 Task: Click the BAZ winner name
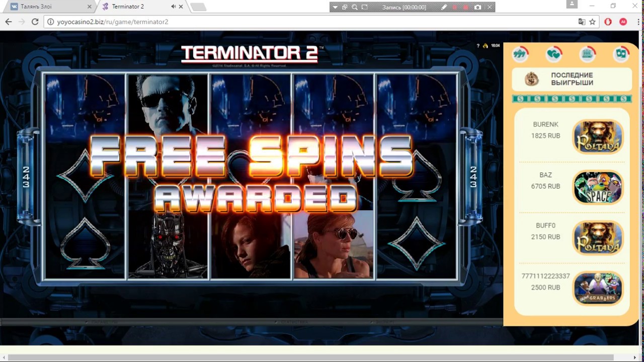(545, 175)
